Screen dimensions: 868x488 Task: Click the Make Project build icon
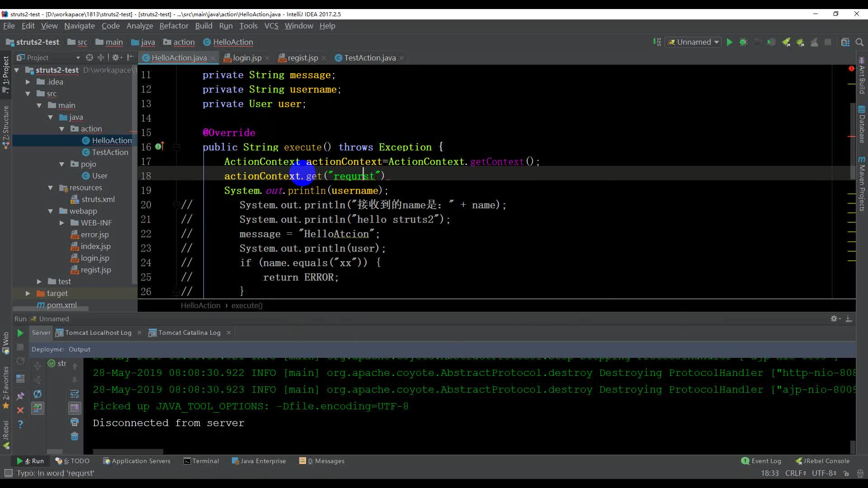pyautogui.click(x=657, y=42)
